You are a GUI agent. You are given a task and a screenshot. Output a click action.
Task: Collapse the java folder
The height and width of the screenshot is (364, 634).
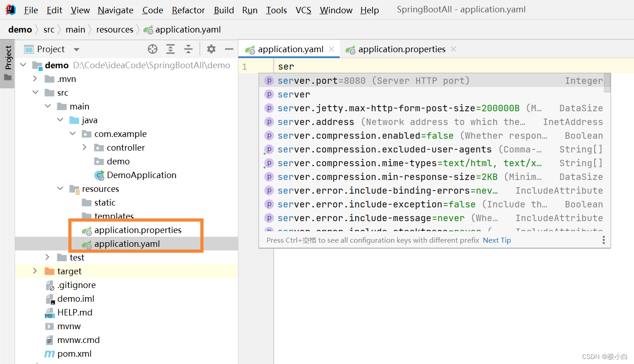(60, 120)
